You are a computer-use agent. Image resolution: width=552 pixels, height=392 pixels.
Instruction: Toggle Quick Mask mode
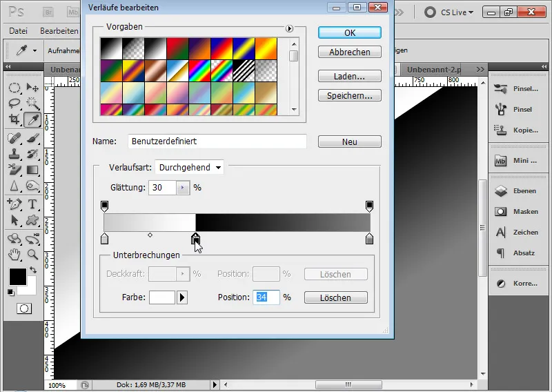click(24, 309)
